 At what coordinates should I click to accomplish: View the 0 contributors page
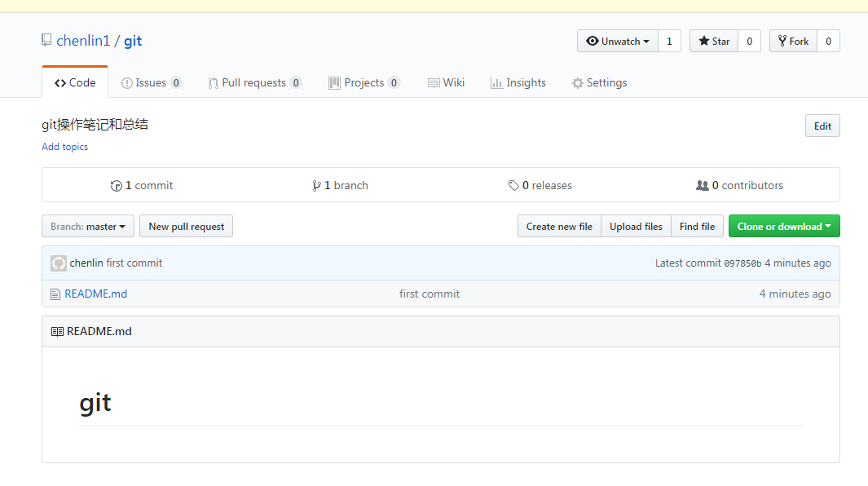point(739,186)
